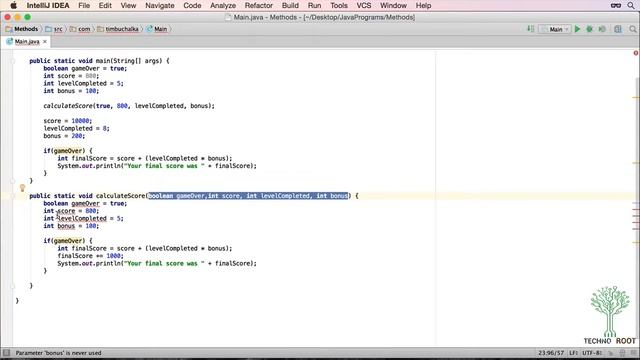The width and height of the screenshot is (640, 360).
Task: Click the calculateScore(true, 800...) call line
Action: 129,106
